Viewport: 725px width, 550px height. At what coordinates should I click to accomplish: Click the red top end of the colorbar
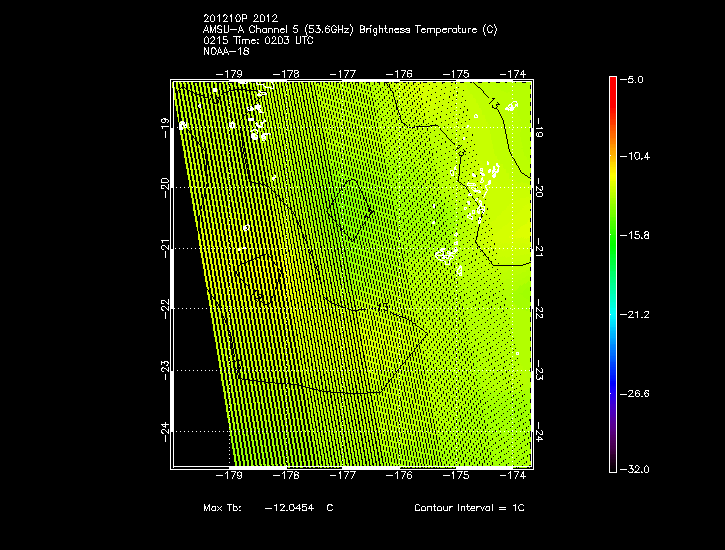click(x=613, y=82)
